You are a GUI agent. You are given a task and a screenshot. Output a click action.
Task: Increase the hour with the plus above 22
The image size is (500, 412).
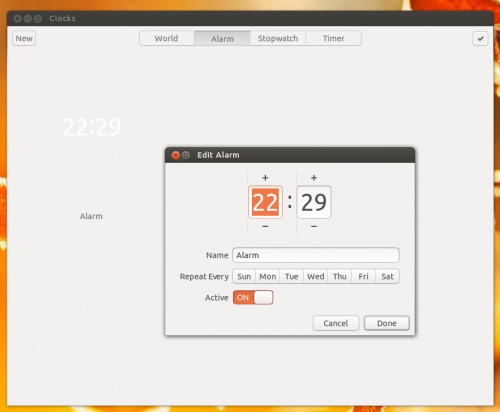[x=265, y=178]
